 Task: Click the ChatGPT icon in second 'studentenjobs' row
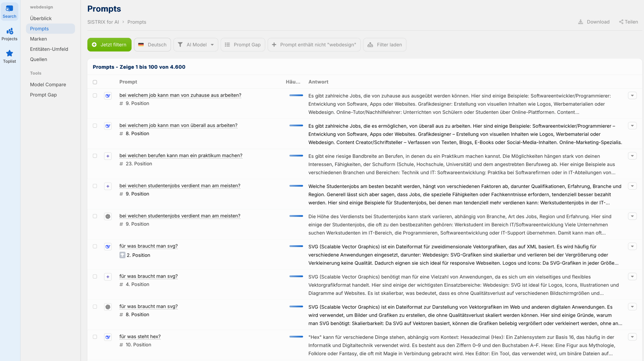tap(108, 216)
